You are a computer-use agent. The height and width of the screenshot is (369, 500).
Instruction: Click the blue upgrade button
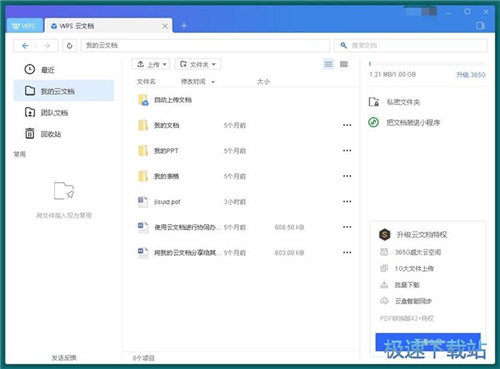pos(428,342)
